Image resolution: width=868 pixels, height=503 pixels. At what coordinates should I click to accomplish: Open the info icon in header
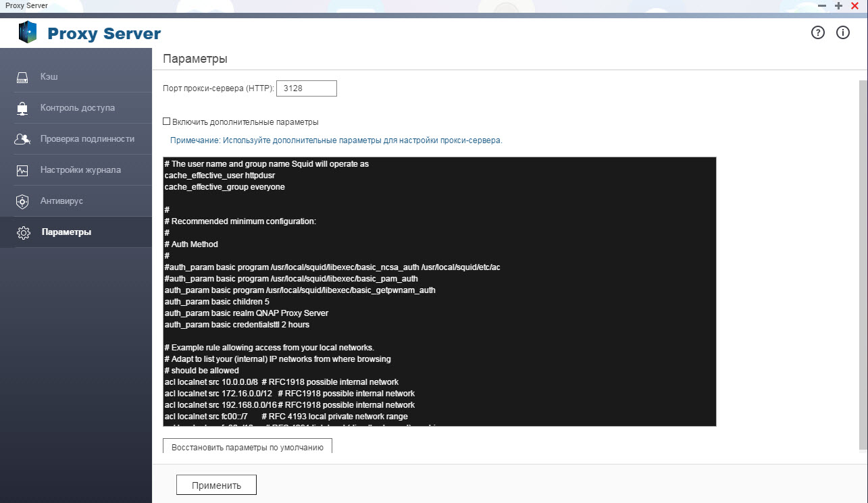tap(843, 32)
